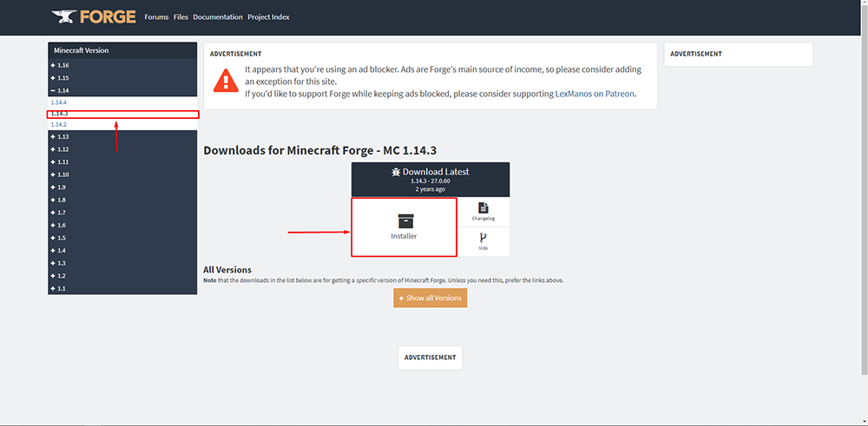Click the Installer label text
The width and height of the screenshot is (868, 426).
[404, 236]
